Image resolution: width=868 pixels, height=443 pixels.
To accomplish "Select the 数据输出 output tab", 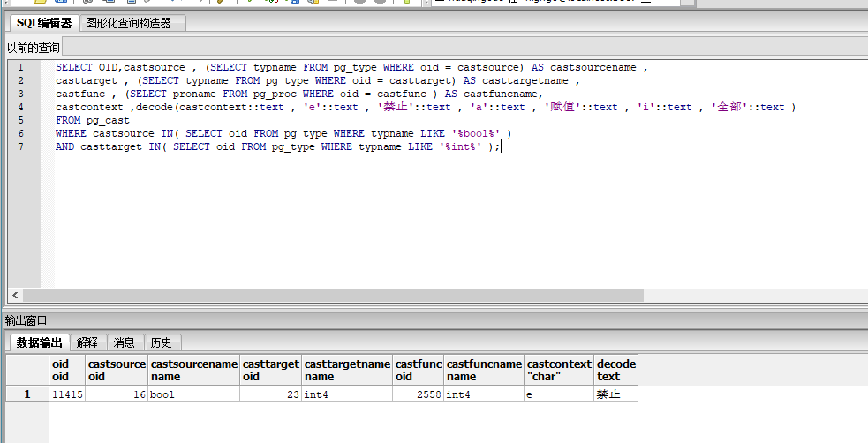I will (40, 343).
